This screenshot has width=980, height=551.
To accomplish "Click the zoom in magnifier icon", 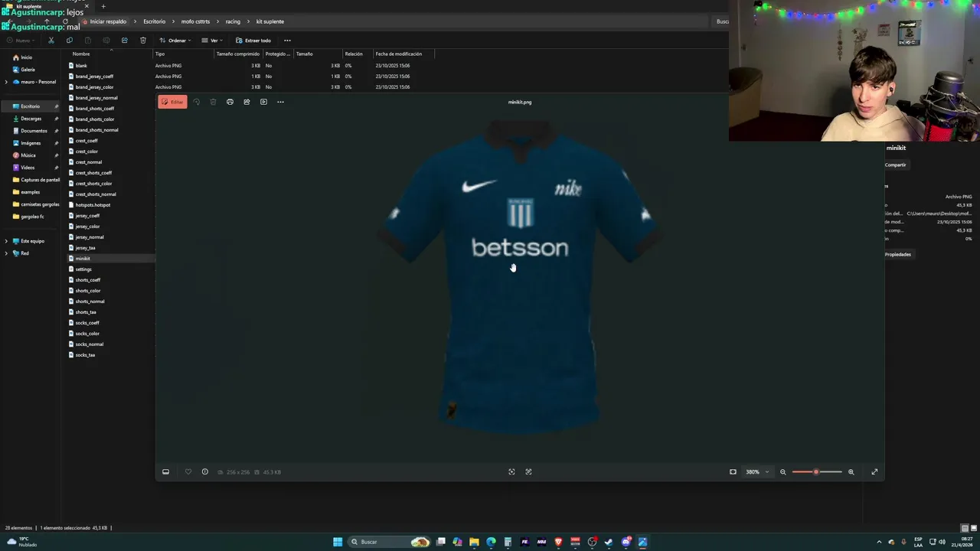I will (x=851, y=471).
